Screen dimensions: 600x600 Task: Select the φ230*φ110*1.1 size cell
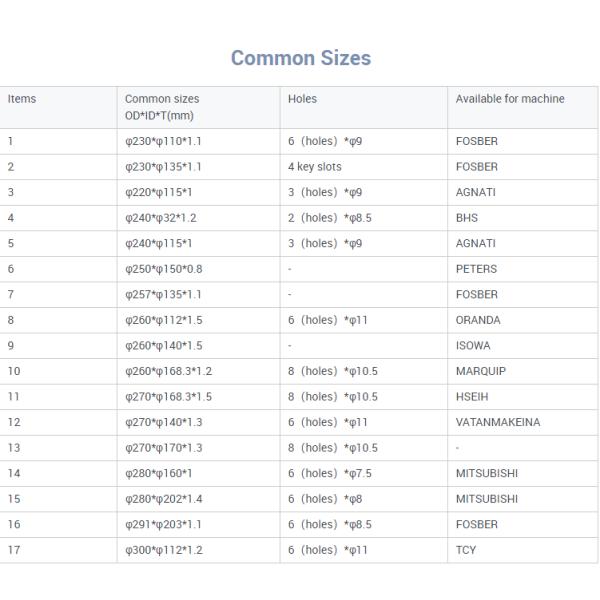coord(163,142)
